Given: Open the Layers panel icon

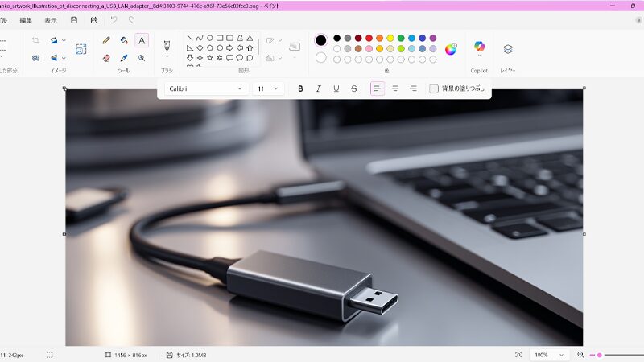Looking at the screenshot, I should pyautogui.click(x=508, y=49).
